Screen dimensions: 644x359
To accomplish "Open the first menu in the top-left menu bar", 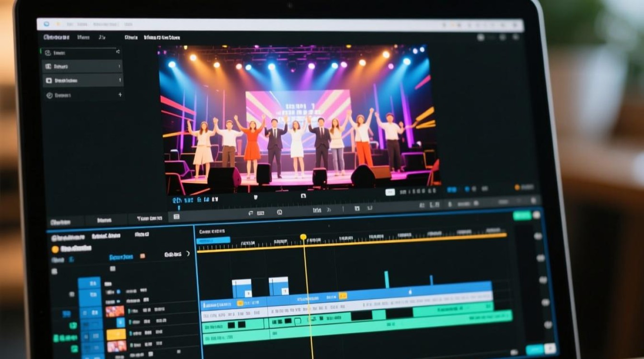I will tap(56, 37).
